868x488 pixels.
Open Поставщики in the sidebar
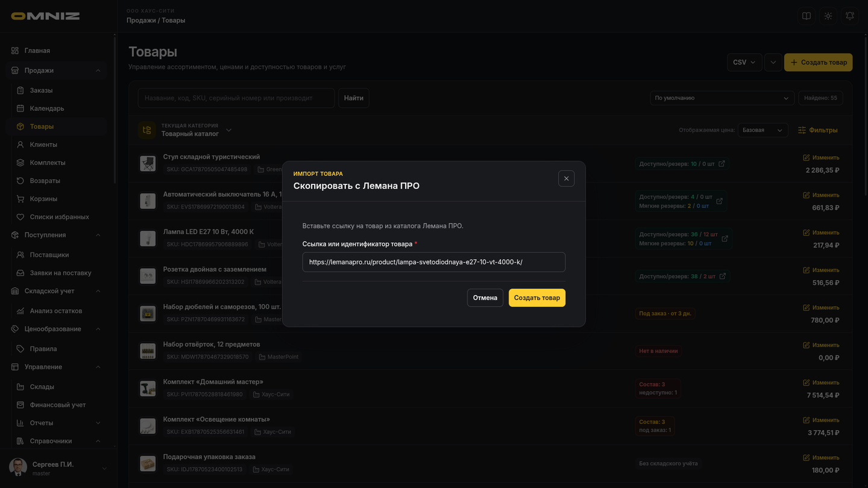tap(59, 255)
